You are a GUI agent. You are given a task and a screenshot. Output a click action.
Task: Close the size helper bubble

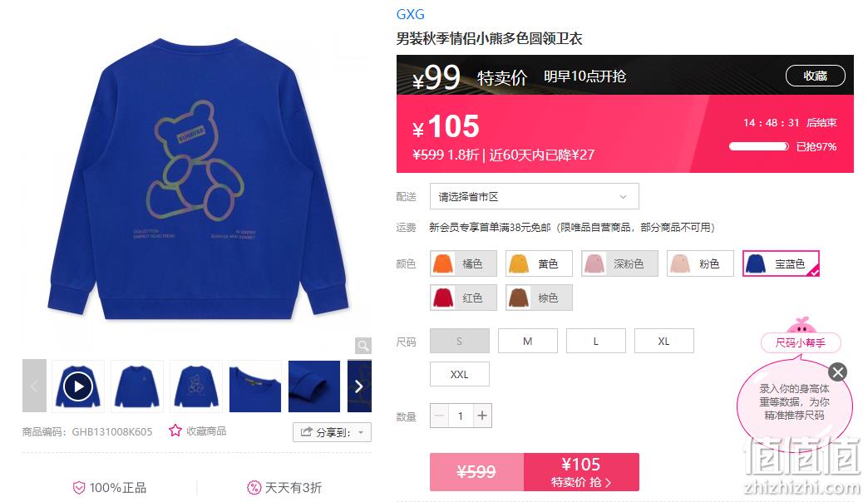[x=837, y=372]
